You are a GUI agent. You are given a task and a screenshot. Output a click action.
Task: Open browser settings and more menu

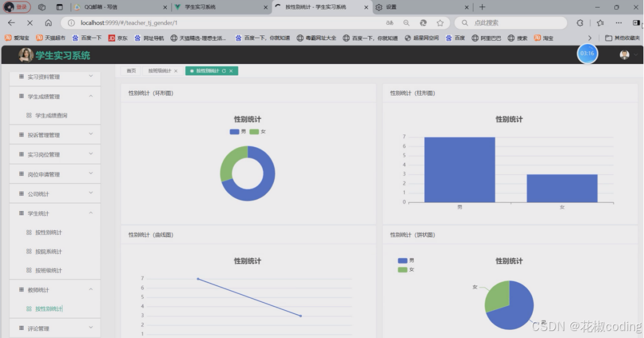tap(618, 23)
